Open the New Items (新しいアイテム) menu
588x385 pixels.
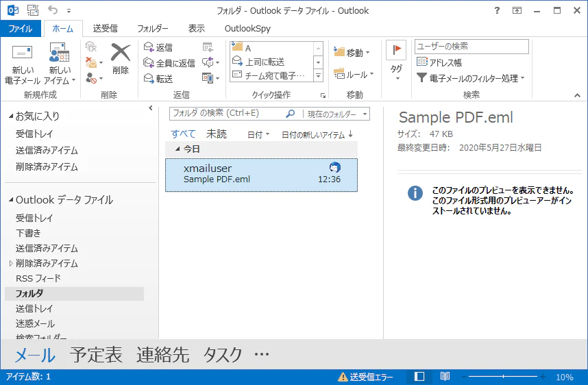pos(60,64)
